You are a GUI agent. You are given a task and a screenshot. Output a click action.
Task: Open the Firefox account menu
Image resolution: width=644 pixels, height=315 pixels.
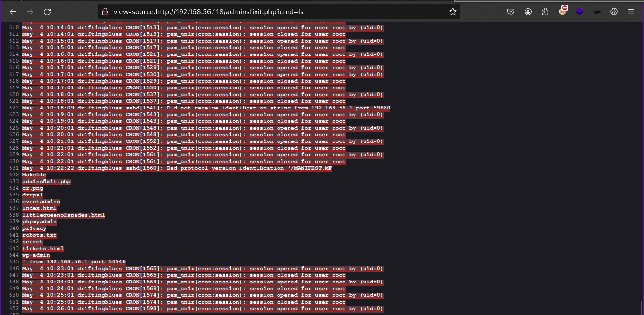[x=528, y=11]
